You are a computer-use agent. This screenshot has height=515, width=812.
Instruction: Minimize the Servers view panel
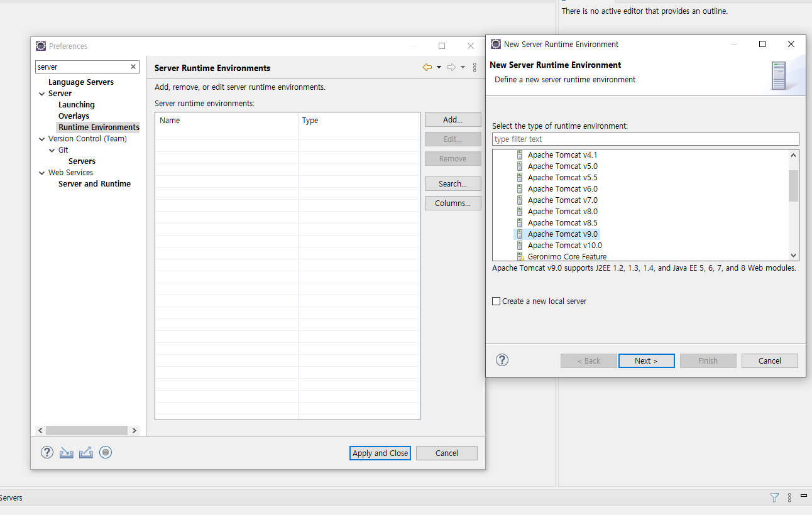(x=804, y=496)
